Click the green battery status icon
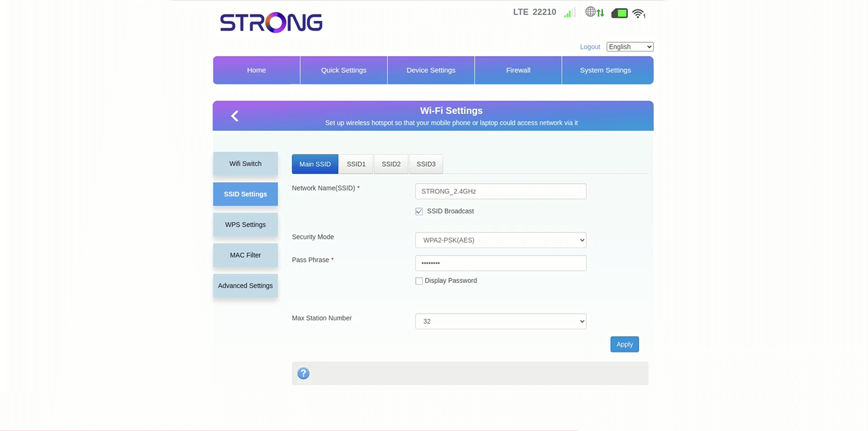Viewport: 868px width, 431px height. coord(619,13)
